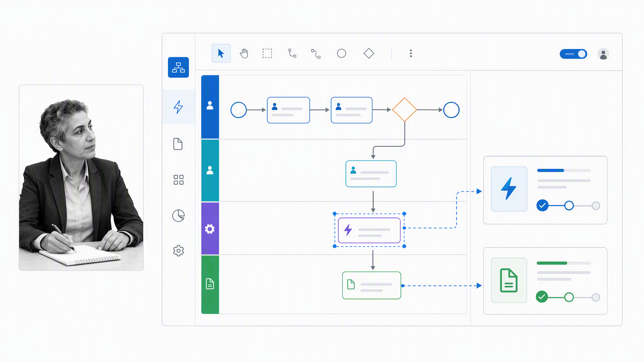Open the gear settings sidebar item
This screenshot has width=644, height=362.
(x=178, y=250)
